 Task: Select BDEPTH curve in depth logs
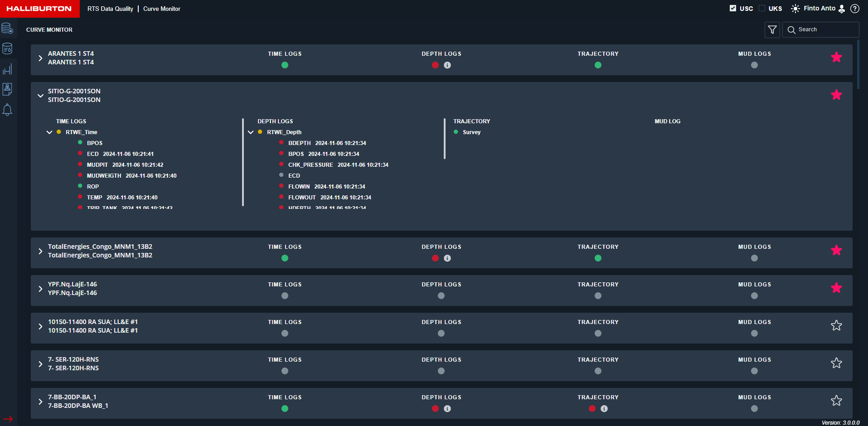(x=300, y=143)
